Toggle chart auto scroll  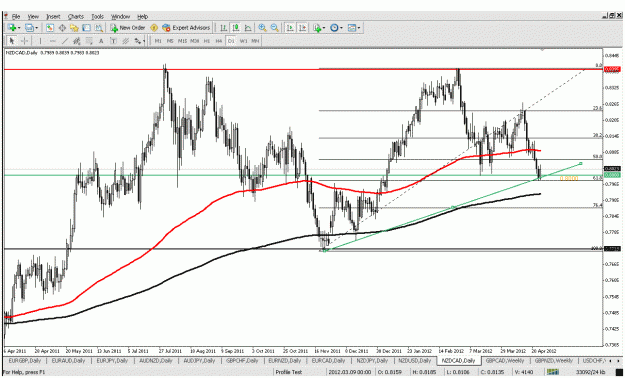click(290, 28)
